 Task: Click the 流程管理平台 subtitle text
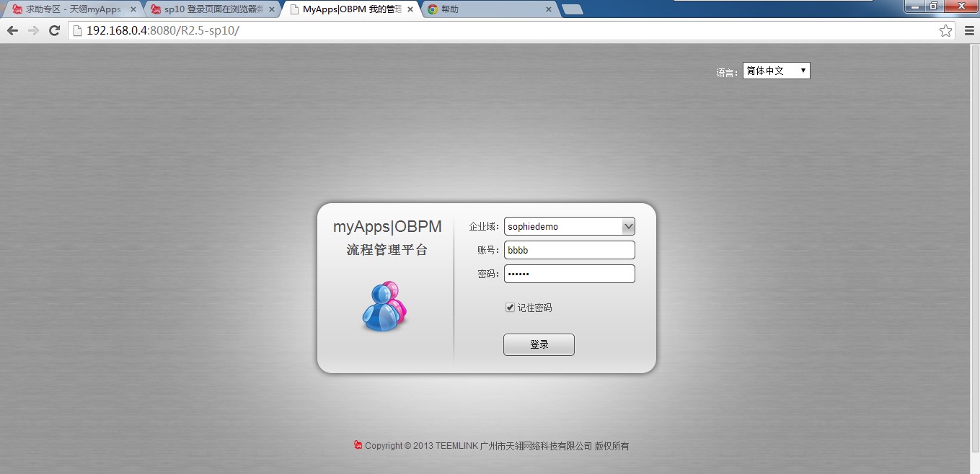[387, 250]
